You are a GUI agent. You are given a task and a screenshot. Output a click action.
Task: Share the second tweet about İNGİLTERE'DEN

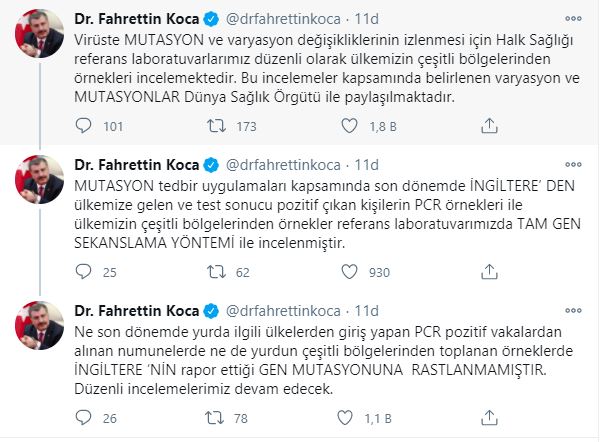coord(489,272)
